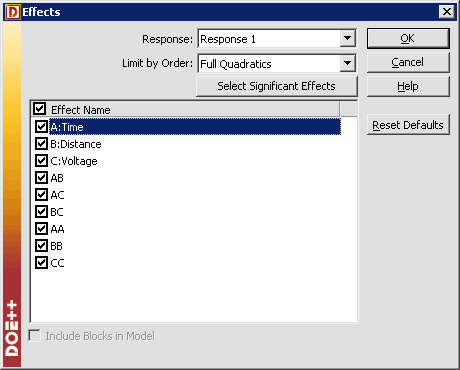This screenshot has height=370, width=460.
Task: Uncheck the BB quadratic checkbox
Action: [41, 246]
